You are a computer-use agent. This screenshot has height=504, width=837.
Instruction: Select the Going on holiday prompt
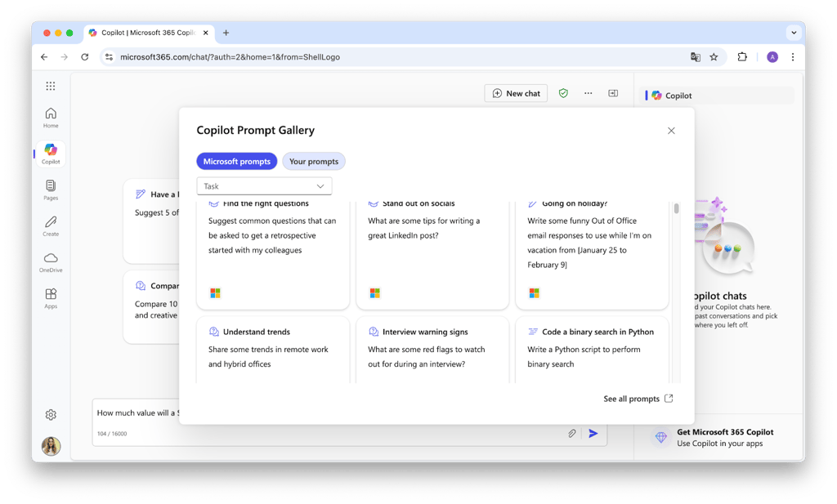click(x=592, y=255)
